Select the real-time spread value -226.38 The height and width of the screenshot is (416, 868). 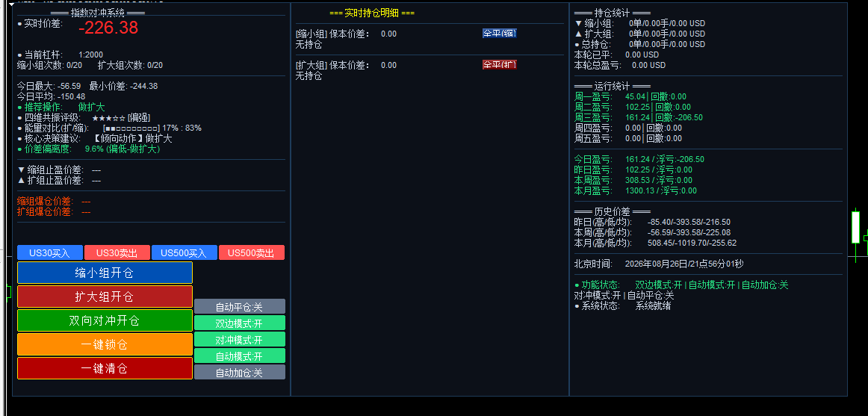point(108,27)
